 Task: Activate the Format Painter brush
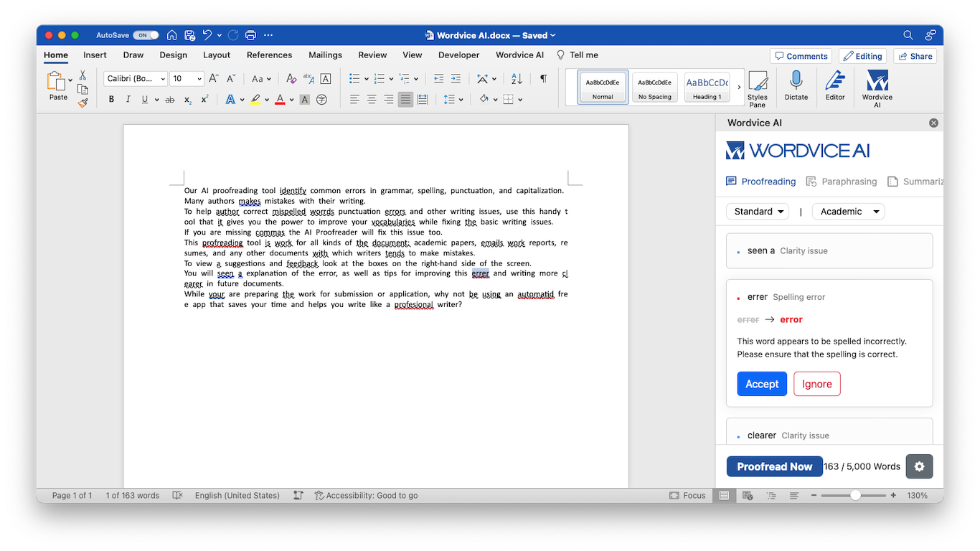(83, 103)
